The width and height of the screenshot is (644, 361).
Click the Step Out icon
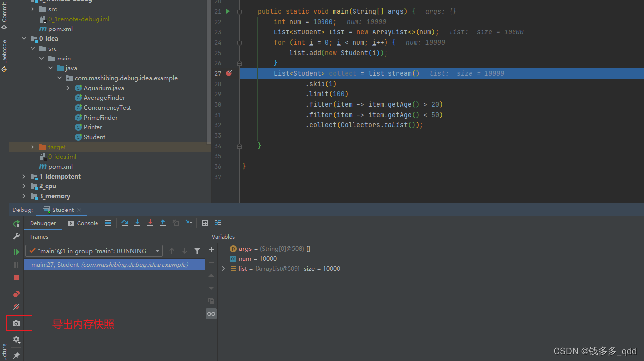point(163,223)
